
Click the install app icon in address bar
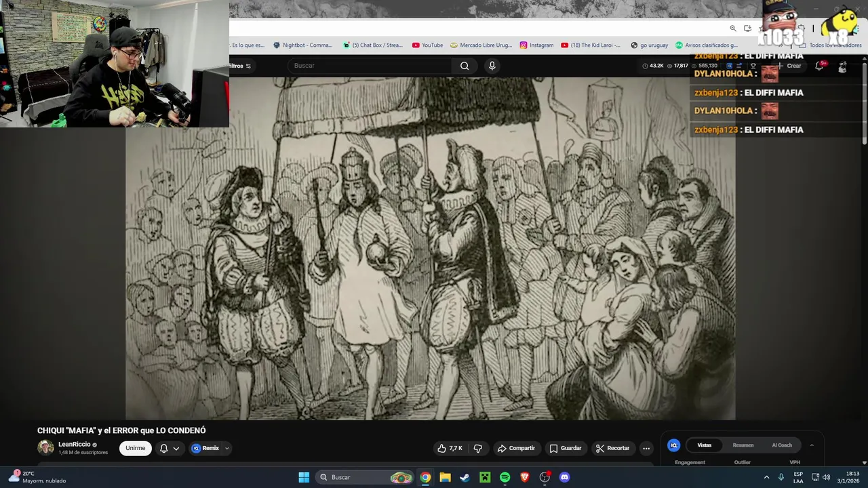point(747,28)
